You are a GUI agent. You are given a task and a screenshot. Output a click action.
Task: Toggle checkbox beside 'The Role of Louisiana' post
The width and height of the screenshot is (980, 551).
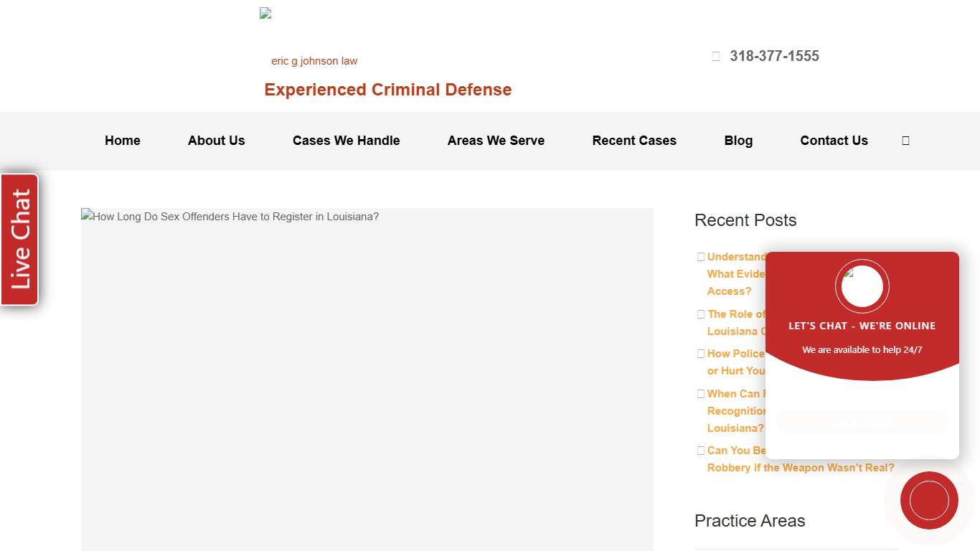(701, 314)
